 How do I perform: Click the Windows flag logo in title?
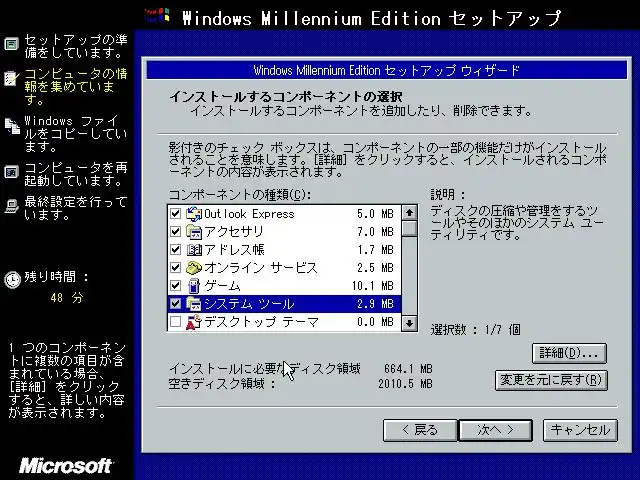[x=158, y=16]
